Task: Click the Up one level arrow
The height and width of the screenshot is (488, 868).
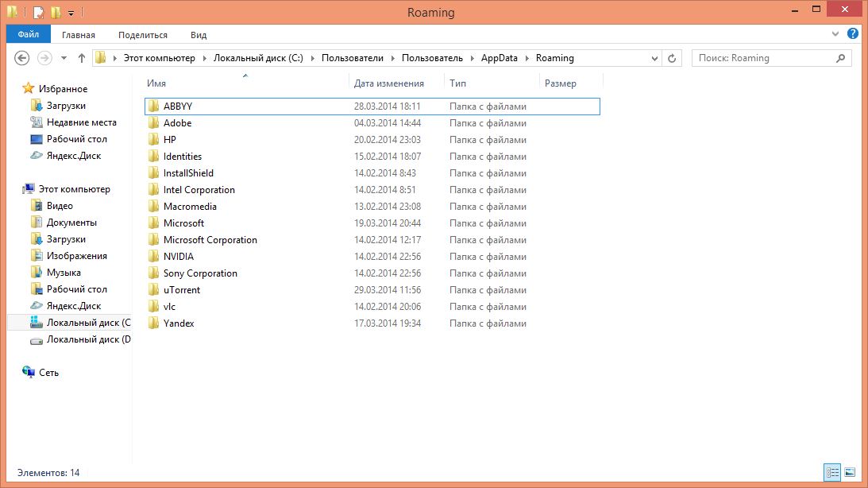Action: tap(82, 58)
